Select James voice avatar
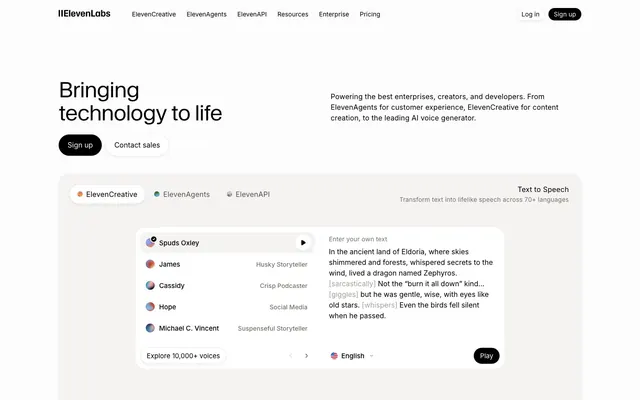 pos(150,264)
